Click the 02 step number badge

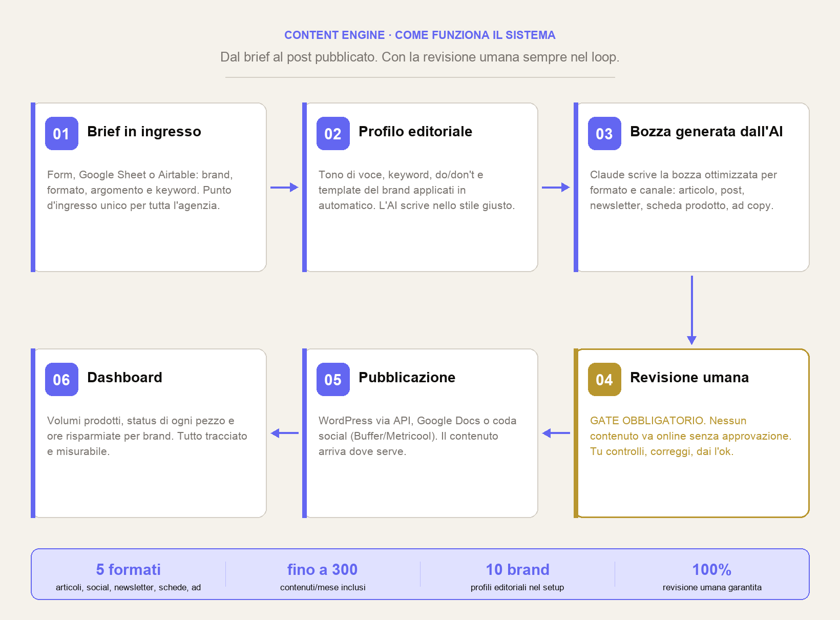(333, 134)
